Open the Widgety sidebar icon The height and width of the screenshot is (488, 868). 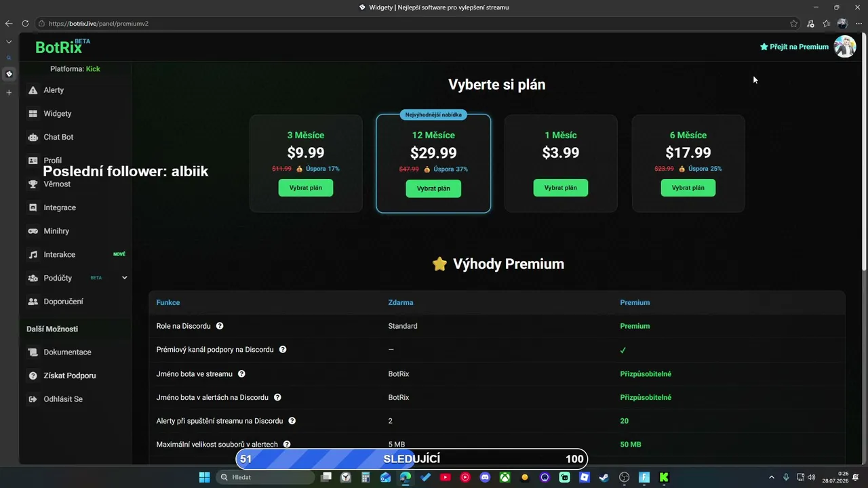tap(33, 114)
